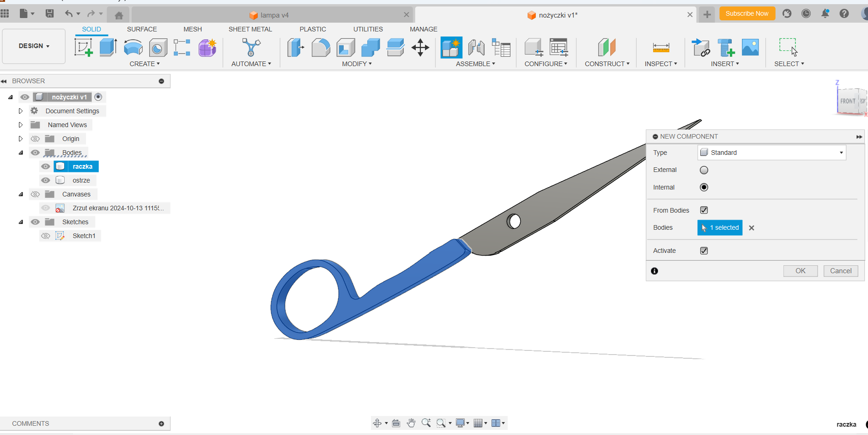Collapse the Bodies folder

(21, 153)
